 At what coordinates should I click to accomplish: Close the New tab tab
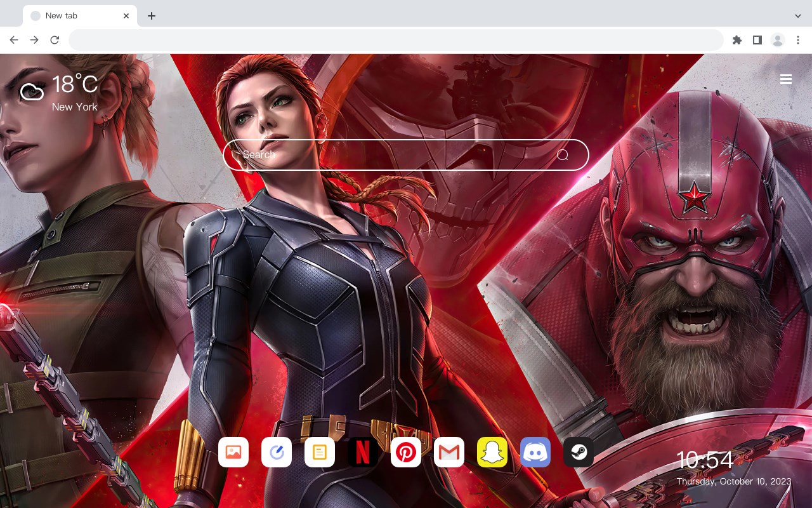pos(126,16)
